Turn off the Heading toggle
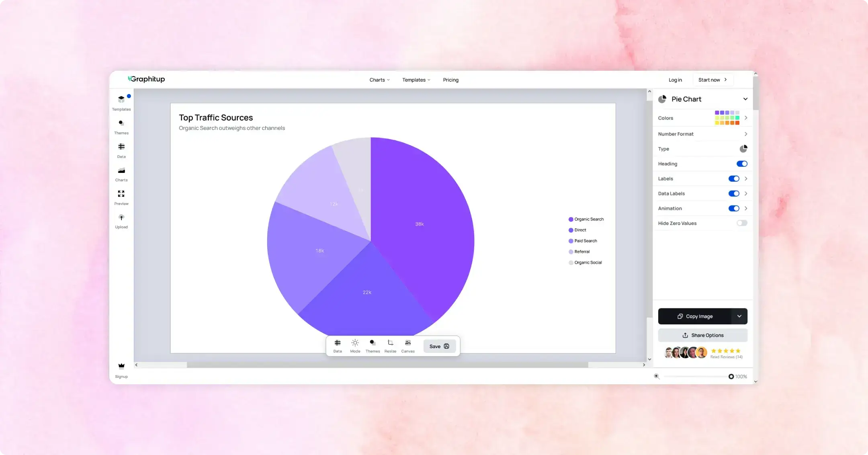 pos(741,164)
